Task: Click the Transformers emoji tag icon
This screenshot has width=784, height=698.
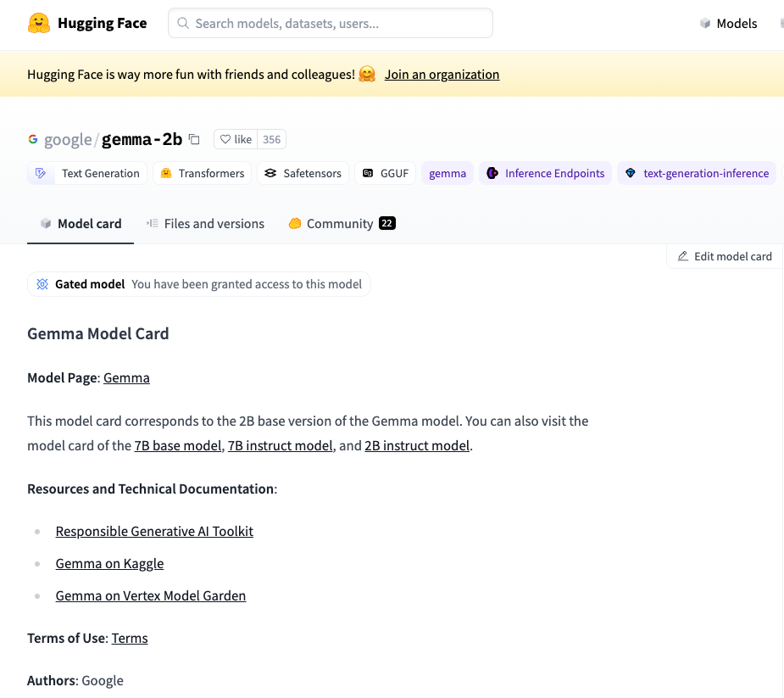Action: (166, 173)
